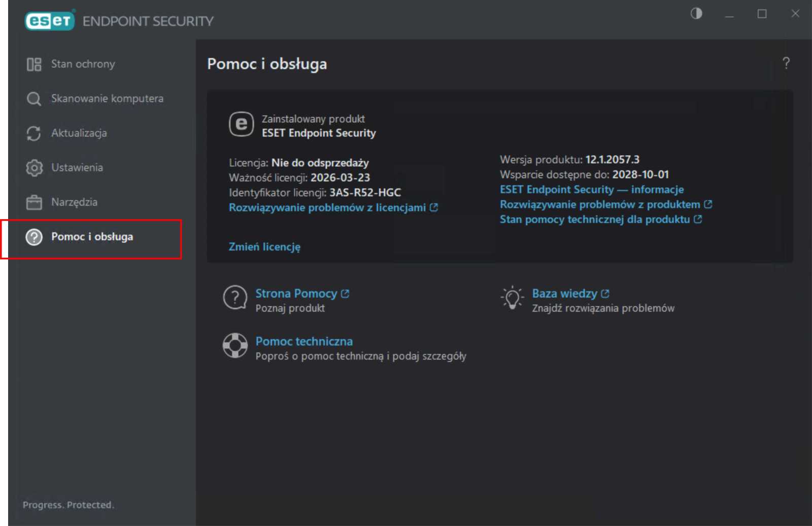
Task: Go to the Skanowanie komputera section
Action: click(107, 99)
